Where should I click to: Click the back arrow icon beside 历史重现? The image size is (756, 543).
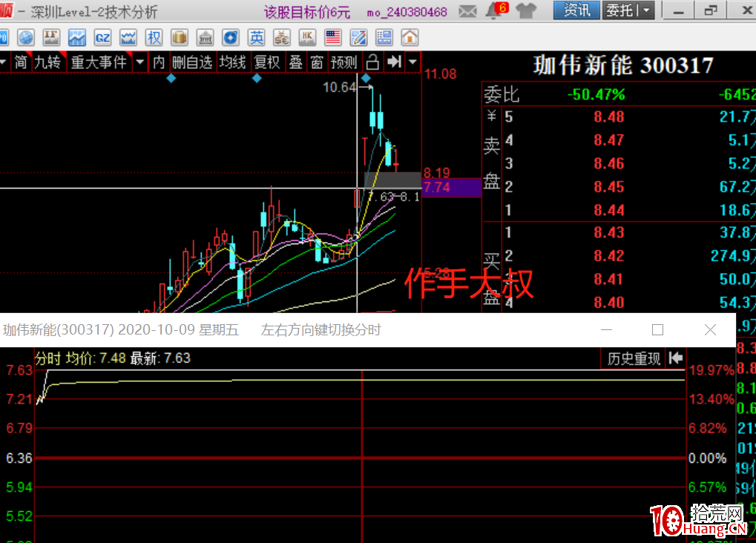[x=676, y=358]
